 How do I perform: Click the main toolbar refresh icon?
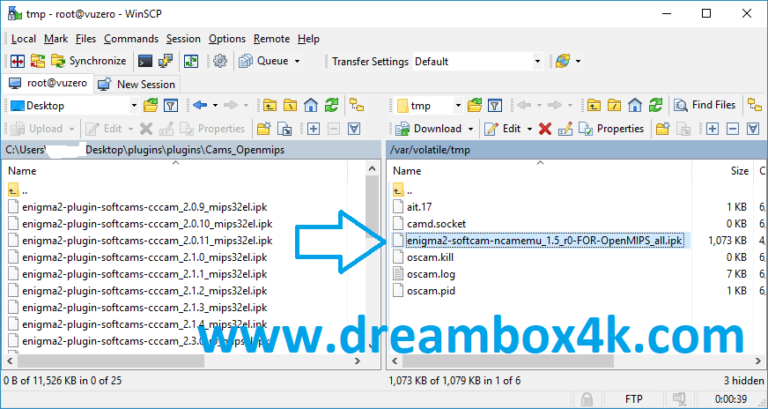191,61
